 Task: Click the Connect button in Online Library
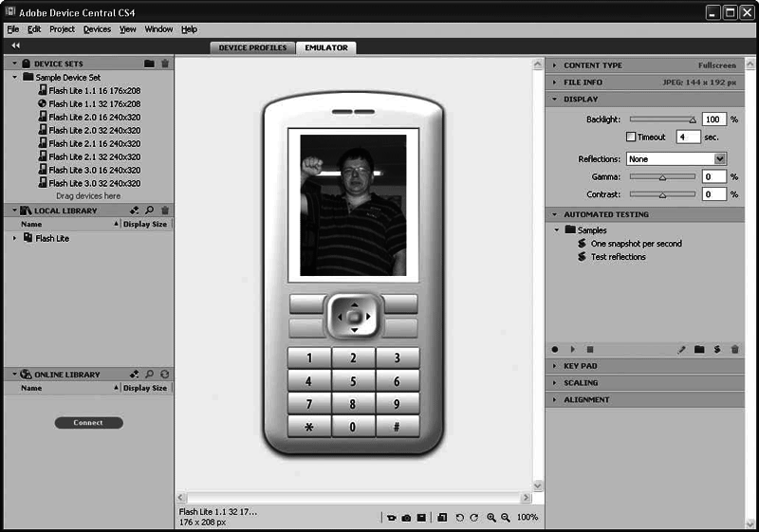[x=88, y=423]
